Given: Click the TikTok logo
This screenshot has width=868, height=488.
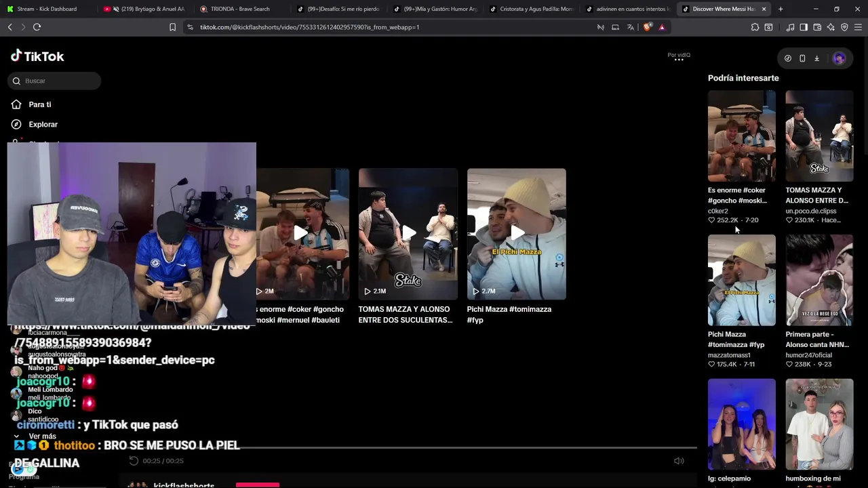Looking at the screenshot, I should tap(37, 56).
